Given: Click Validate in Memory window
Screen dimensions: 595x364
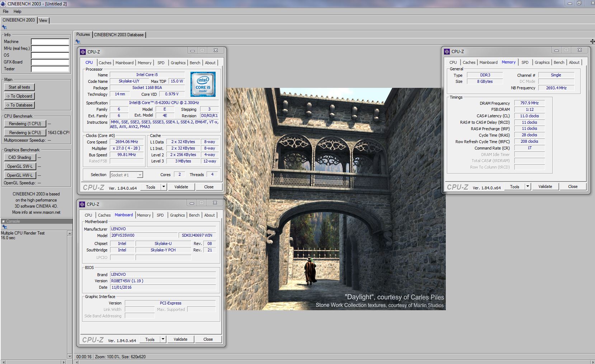Looking at the screenshot, I should pos(545,186).
